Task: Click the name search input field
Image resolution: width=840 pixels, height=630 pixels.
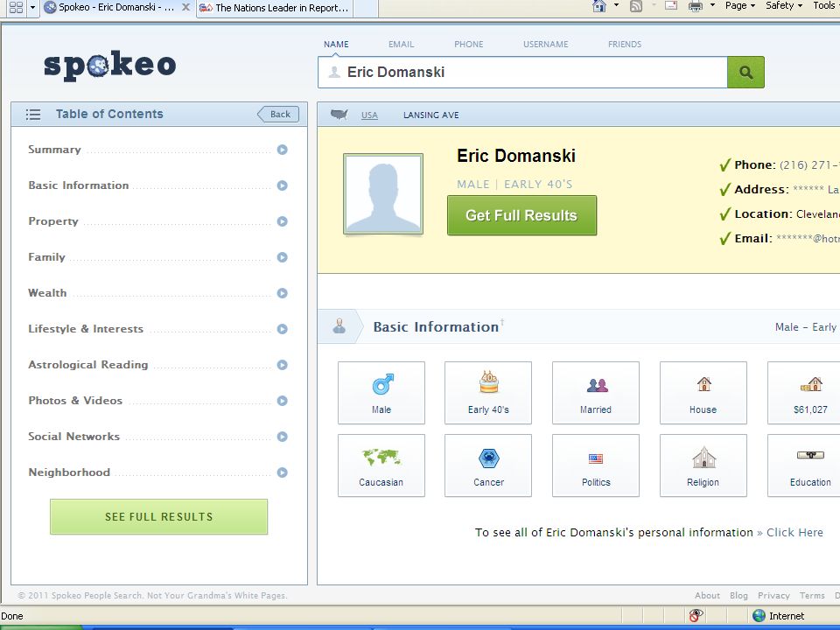Action: point(522,73)
